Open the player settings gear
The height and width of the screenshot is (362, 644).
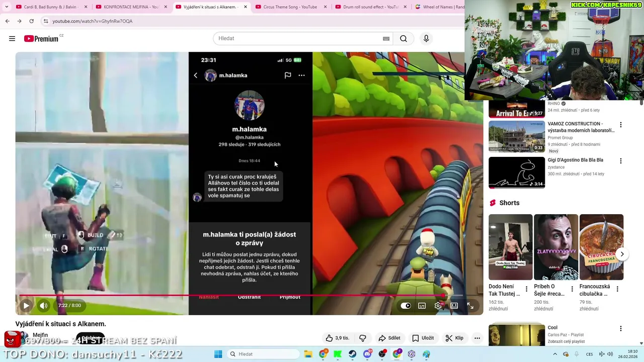(x=438, y=306)
